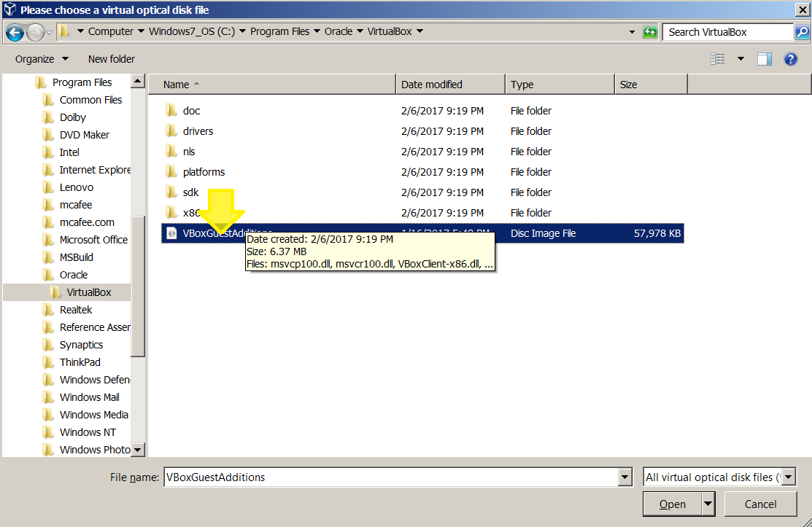Expand the view options dropdown arrow
812x527 pixels.
[741, 59]
